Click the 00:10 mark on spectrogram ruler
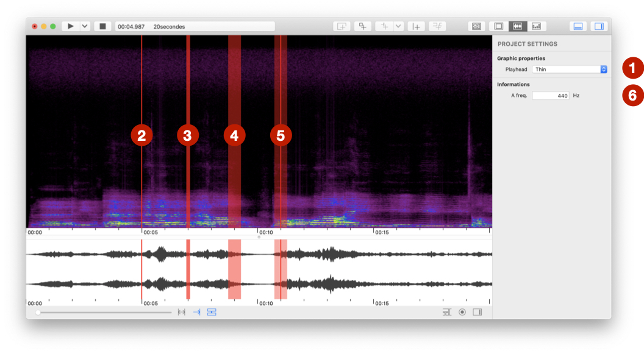This screenshot has width=644, height=353. click(x=266, y=232)
